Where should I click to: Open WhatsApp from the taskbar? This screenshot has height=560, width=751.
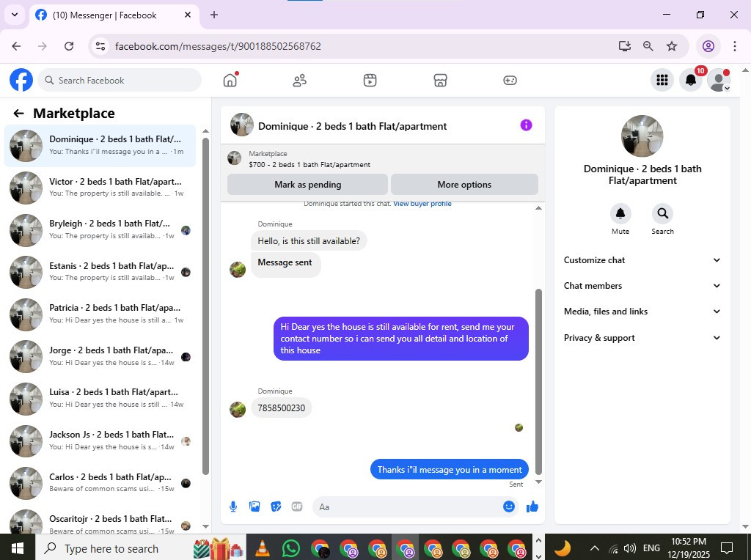(x=290, y=548)
